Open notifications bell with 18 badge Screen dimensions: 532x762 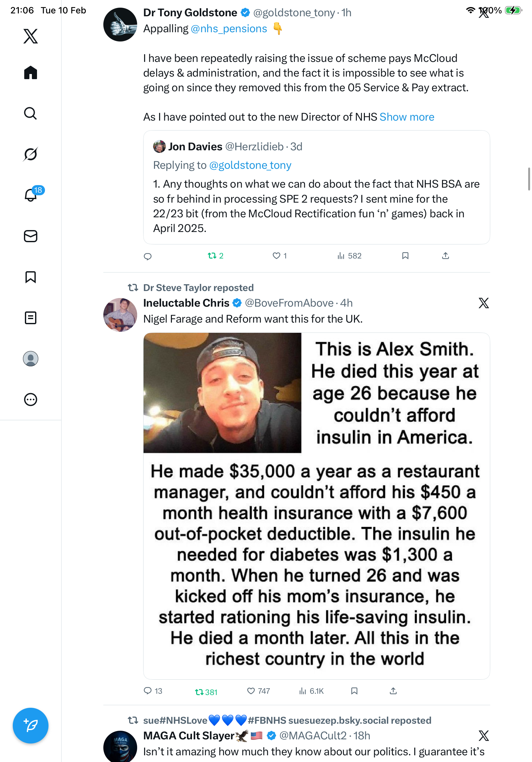tap(31, 195)
